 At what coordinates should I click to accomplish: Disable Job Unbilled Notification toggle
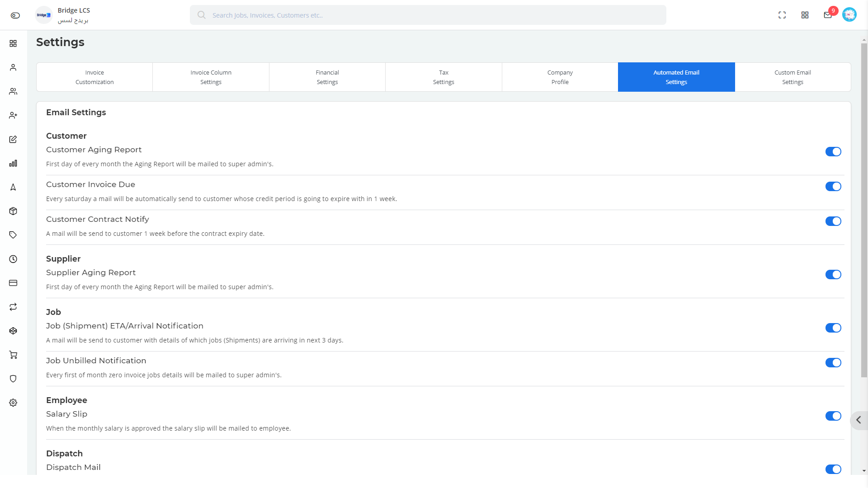(x=833, y=362)
